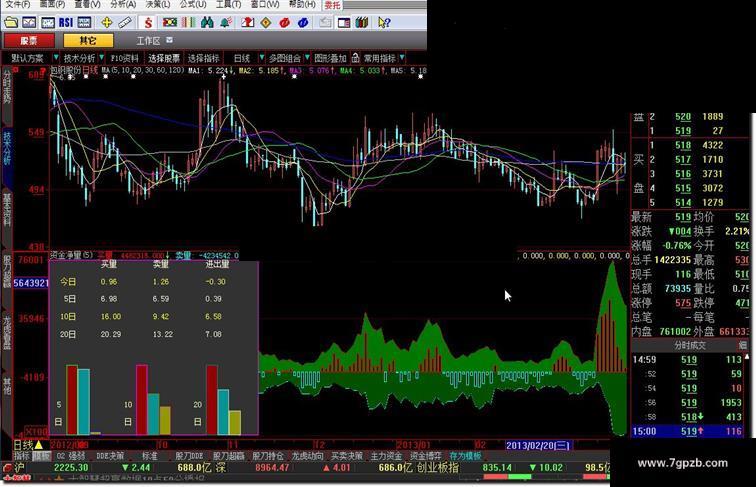Click the Shanghai index value 2225.30
Image resolution: width=756 pixels, height=487 pixels.
[x=71, y=467]
